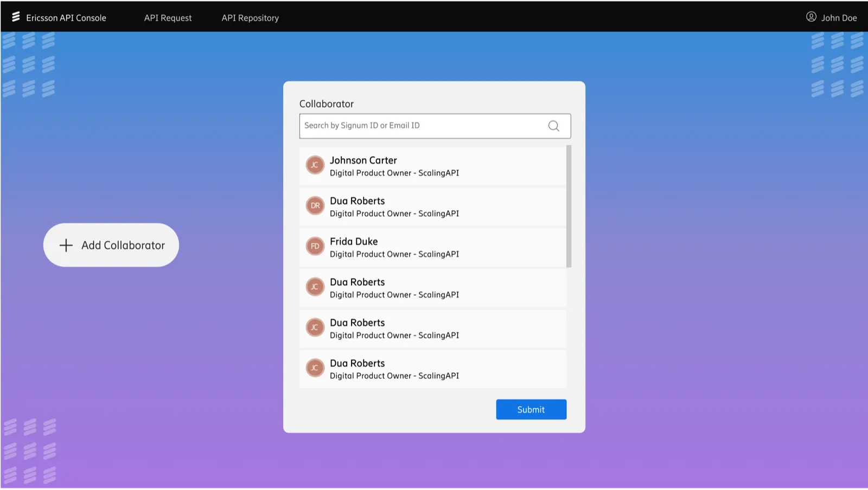Image resolution: width=868 pixels, height=490 pixels.
Task: Open the API Repository menu
Action: 250,18
